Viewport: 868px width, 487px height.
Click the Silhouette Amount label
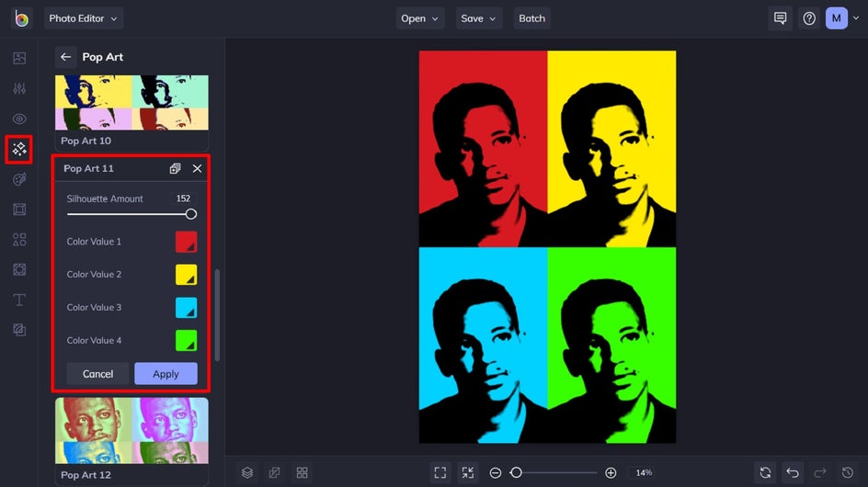pos(105,198)
